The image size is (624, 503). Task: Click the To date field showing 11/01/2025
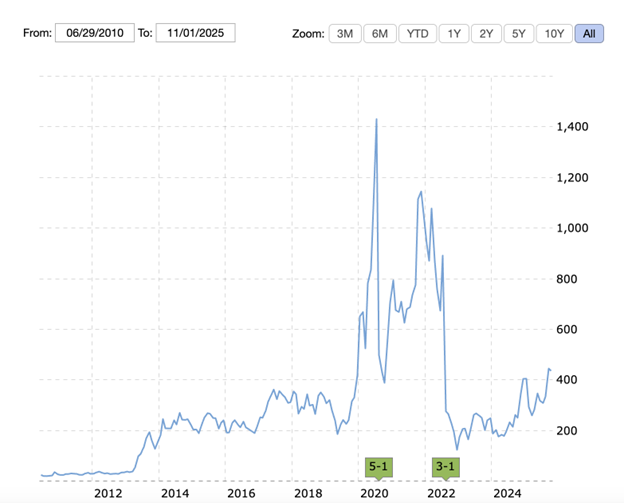[x=195, y=33]
